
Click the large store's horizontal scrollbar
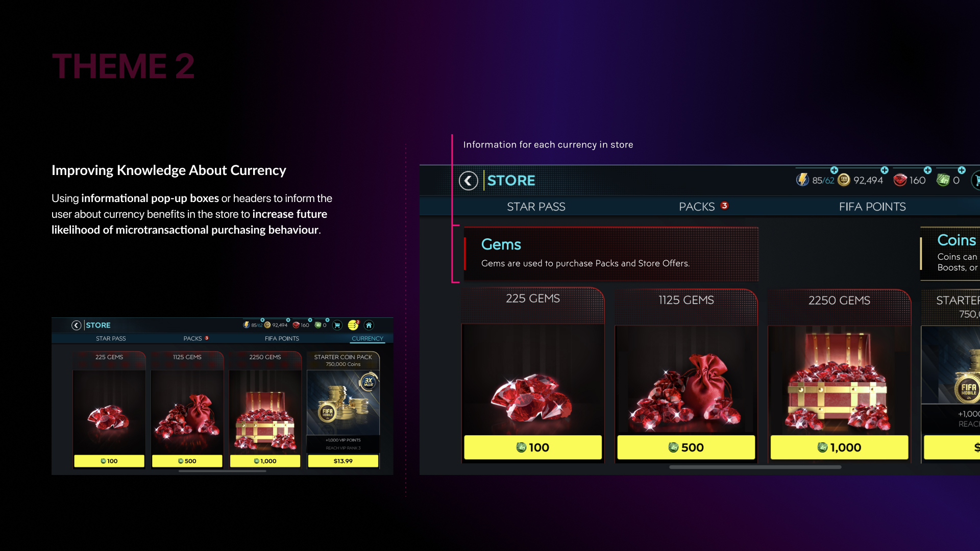[755, 467]
